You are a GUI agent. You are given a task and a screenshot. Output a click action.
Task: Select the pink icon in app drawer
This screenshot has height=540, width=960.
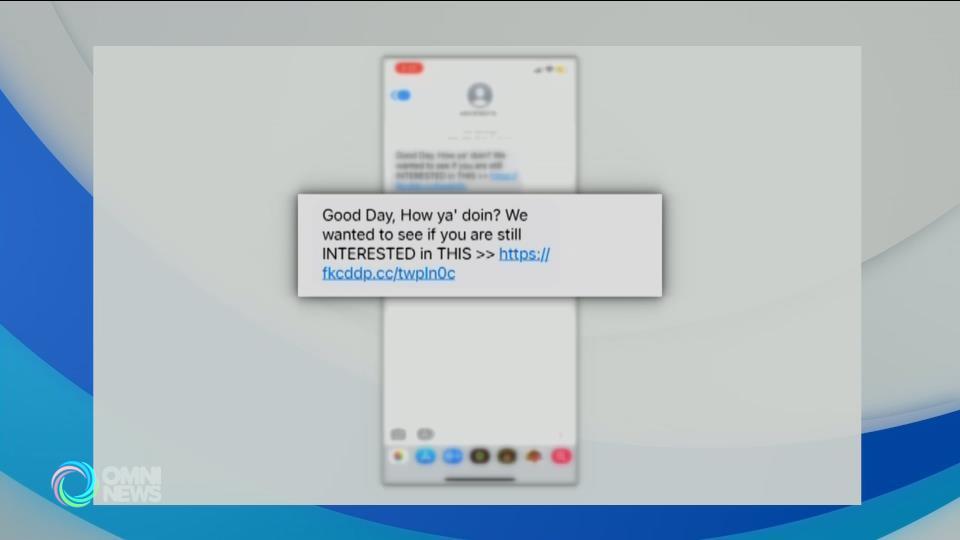pos(561,456)
